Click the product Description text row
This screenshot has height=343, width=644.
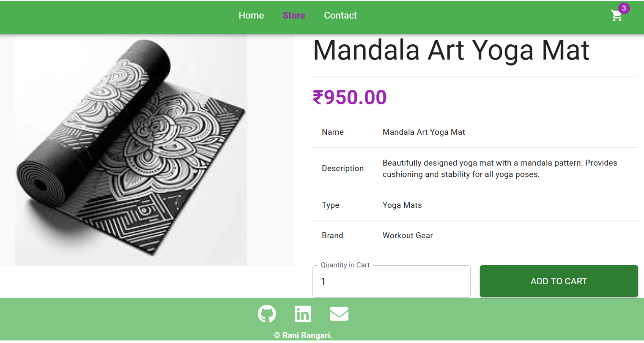499,168
